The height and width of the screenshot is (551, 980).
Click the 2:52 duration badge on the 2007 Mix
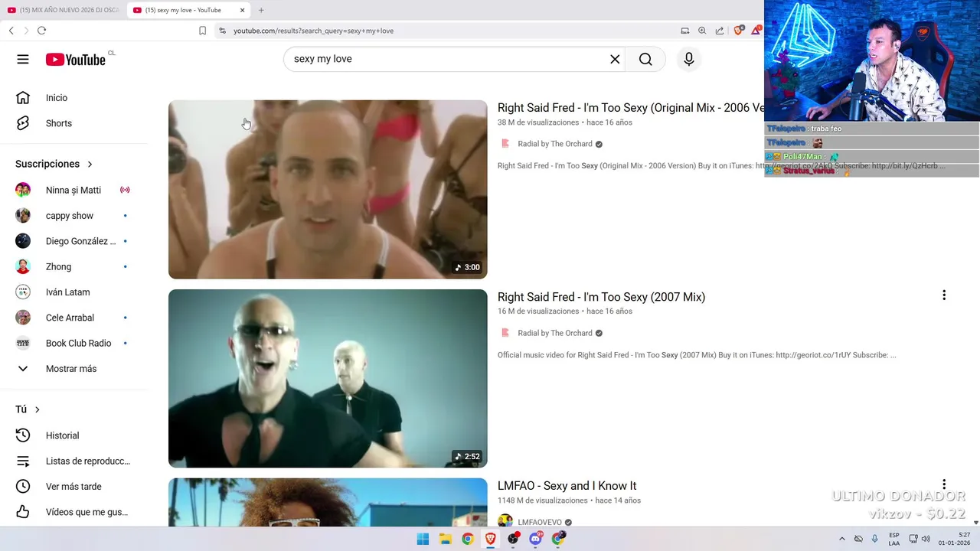pyautogui.click(x=467, y=456)
